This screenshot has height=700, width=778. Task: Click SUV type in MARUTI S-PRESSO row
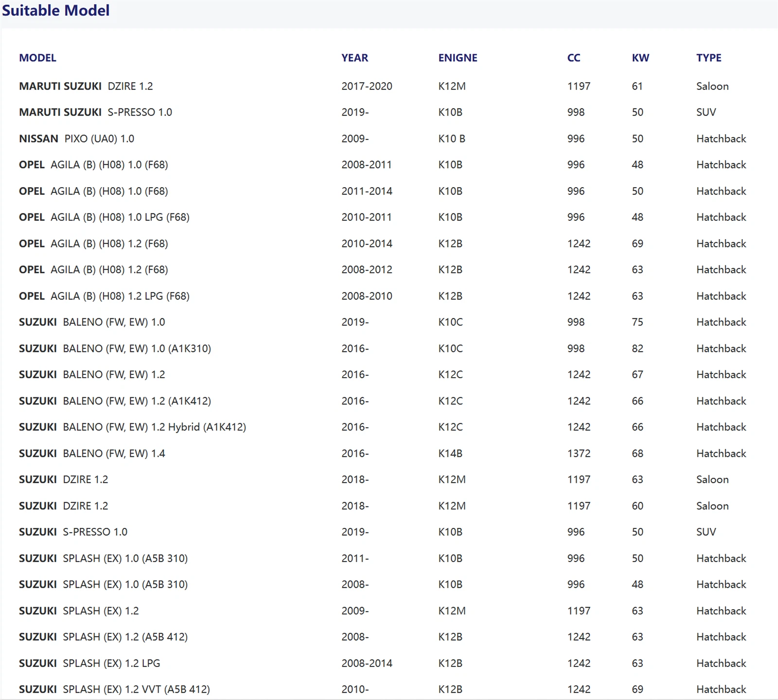tap(706, 112)
